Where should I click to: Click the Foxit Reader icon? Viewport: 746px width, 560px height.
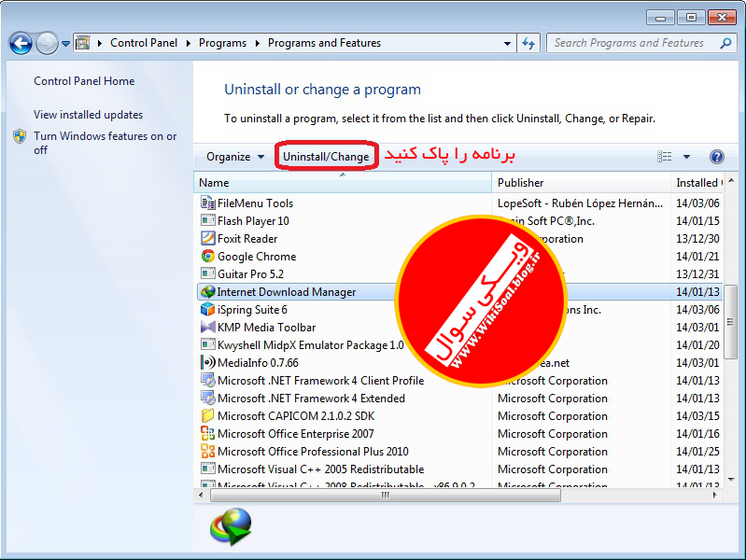click(207, 238)
